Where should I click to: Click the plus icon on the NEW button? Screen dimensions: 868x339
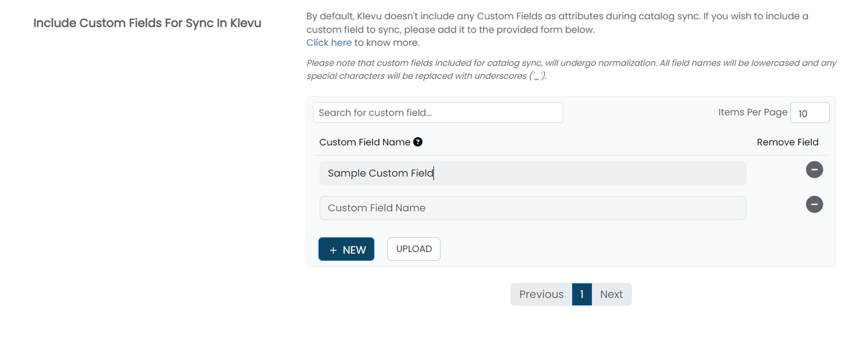[333, 250]
